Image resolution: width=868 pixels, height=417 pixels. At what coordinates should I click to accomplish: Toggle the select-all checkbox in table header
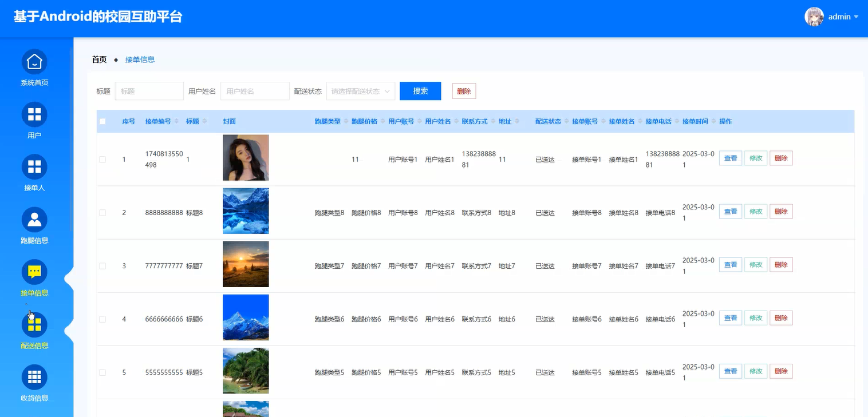pos(103,121)
